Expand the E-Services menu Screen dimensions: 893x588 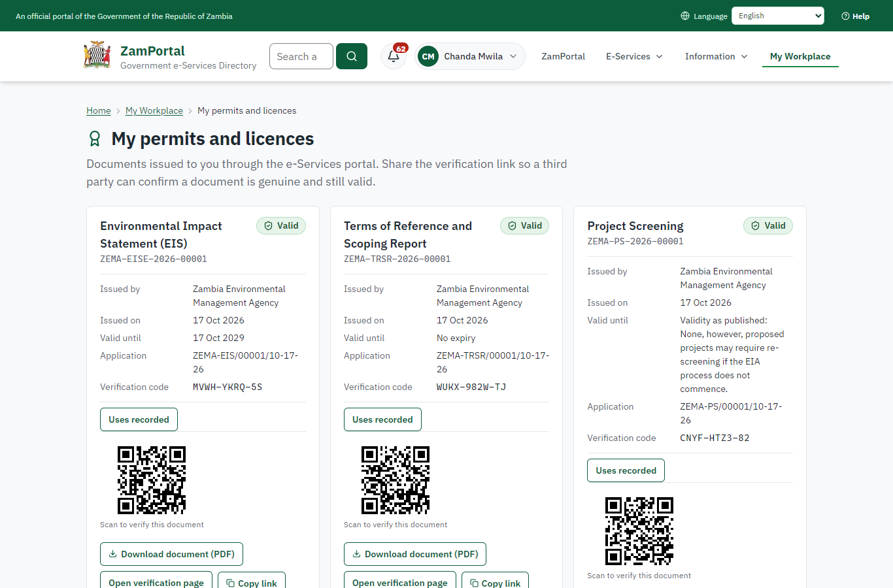[x=634, y=56]
